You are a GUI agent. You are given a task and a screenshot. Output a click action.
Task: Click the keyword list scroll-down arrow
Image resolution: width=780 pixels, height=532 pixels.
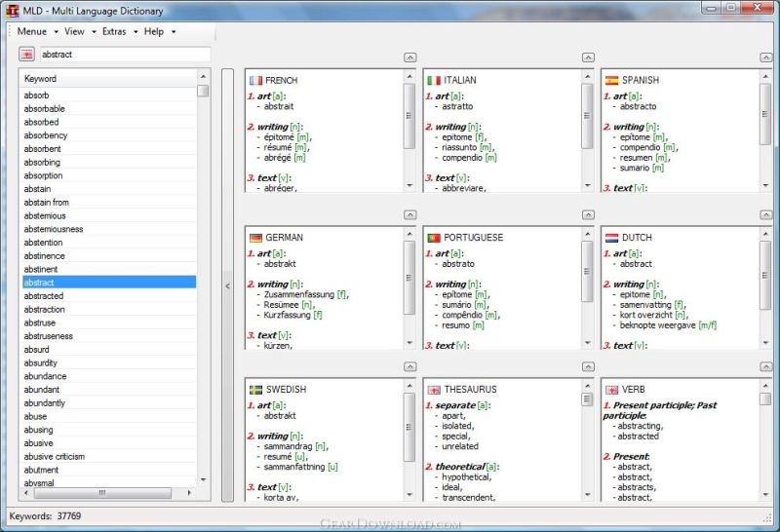coord(203,480)
